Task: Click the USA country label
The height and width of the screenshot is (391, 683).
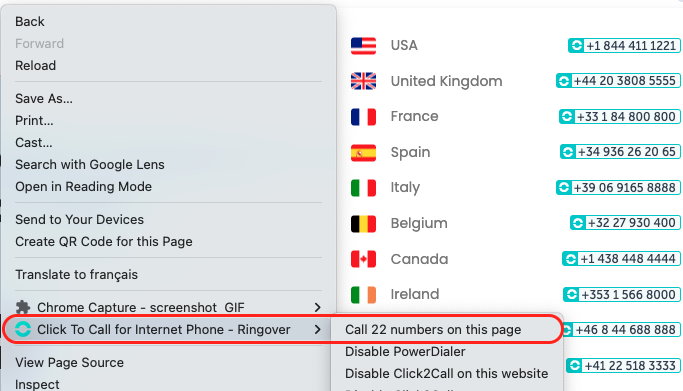Action: click(x=404, y=45)
